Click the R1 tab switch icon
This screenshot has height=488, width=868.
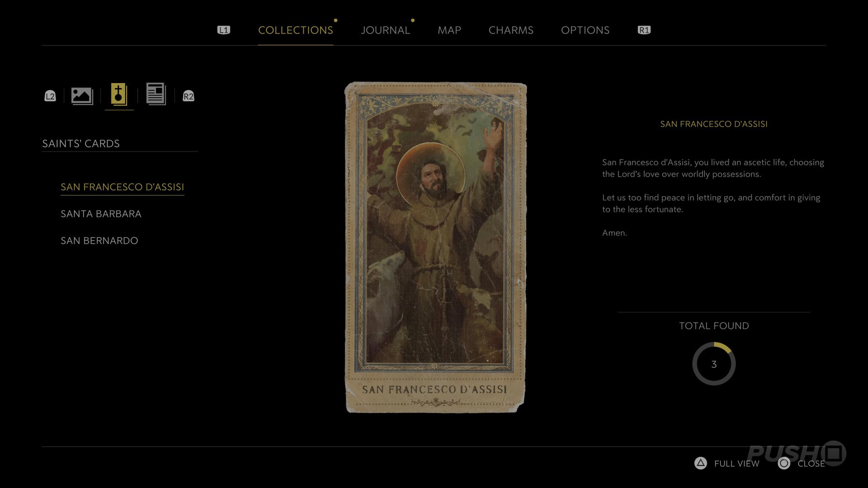(x=644, y=30)
